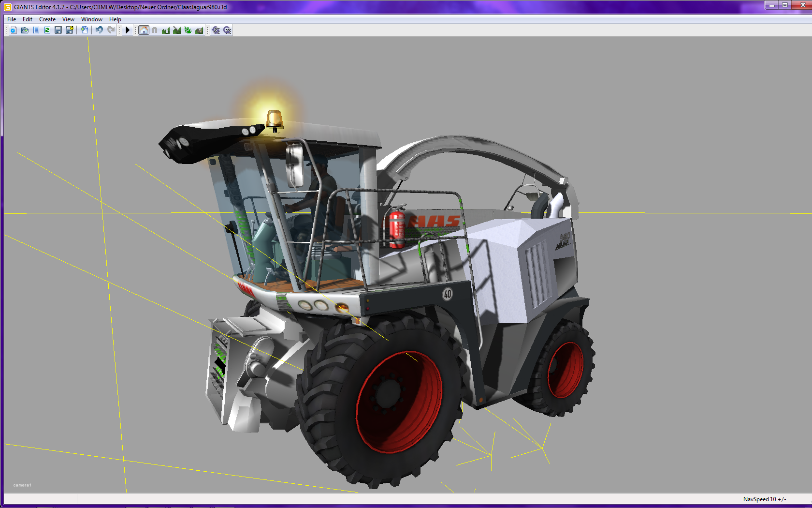Click the blue document lines icon
Viewport: 812px width, 508px height.
tap(36, 30)
